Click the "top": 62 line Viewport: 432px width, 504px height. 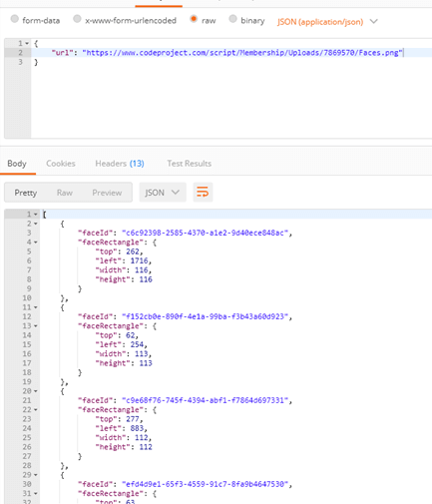[117, 335]
